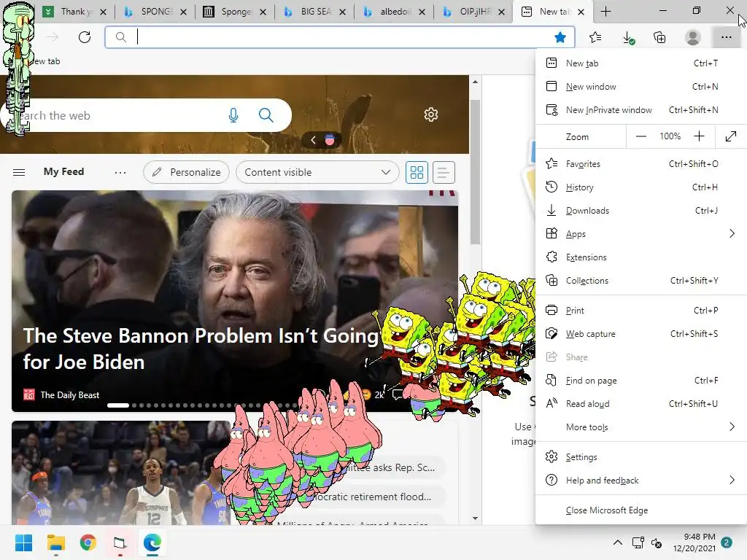Open Collections menu item
This screenshot has width=747, height=560.
(x=640, y=281)
